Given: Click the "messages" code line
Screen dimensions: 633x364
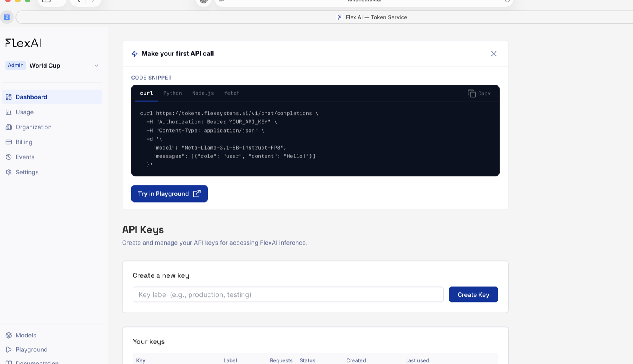Looking at the screenshot, I should pyautogui.click(x=234, y=156).
